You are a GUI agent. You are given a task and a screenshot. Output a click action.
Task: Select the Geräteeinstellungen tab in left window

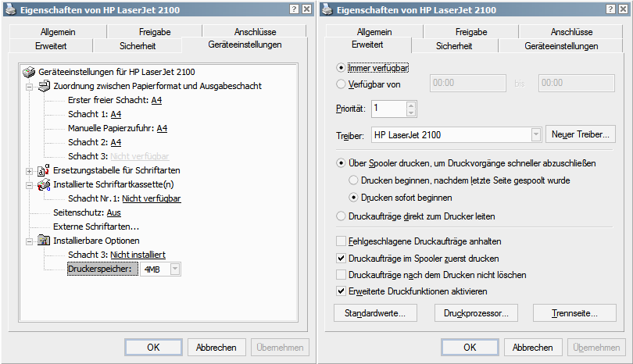(x=245, y=45)
